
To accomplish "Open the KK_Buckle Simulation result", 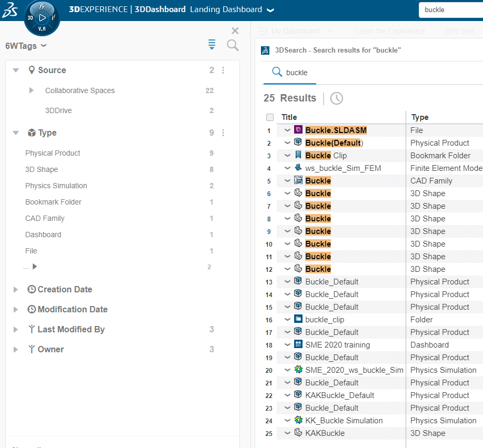I will coord(344,421).
